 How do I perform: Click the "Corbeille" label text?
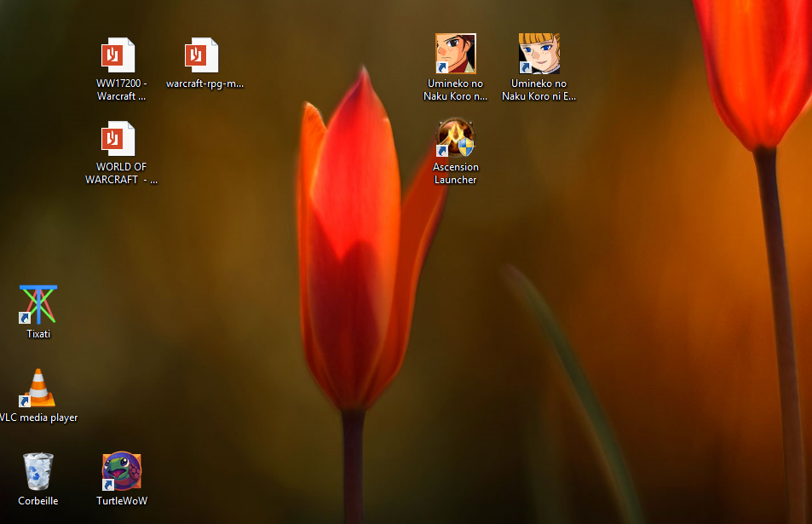click(x=37, y=501)
